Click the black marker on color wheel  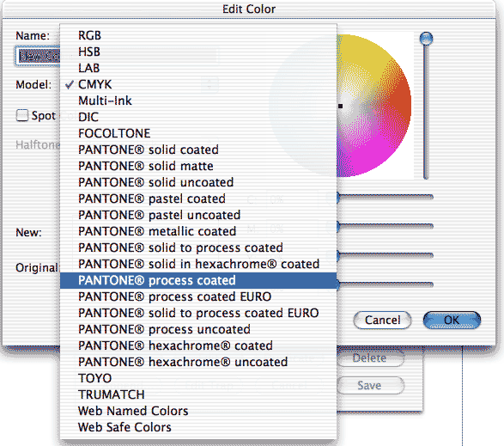click(x=340, y=106)
